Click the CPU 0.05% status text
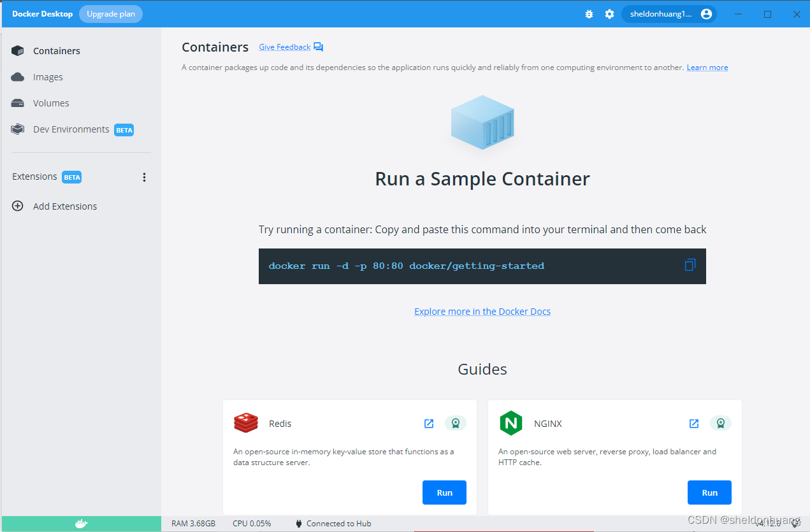This screenshot has width=810, height=532. point(252,524)
